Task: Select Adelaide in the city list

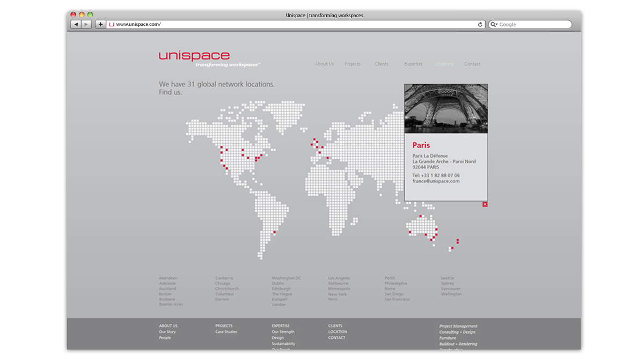Action: (x=167, y=283)
